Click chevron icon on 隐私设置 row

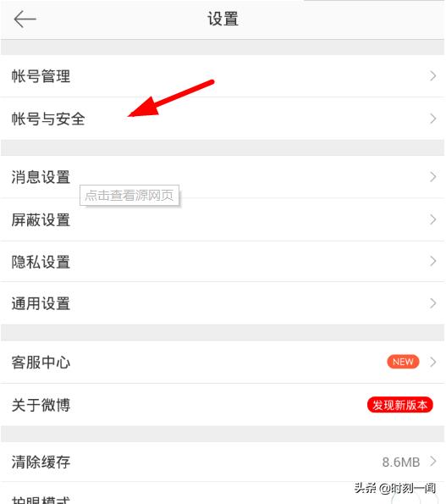tap(432, 261)
